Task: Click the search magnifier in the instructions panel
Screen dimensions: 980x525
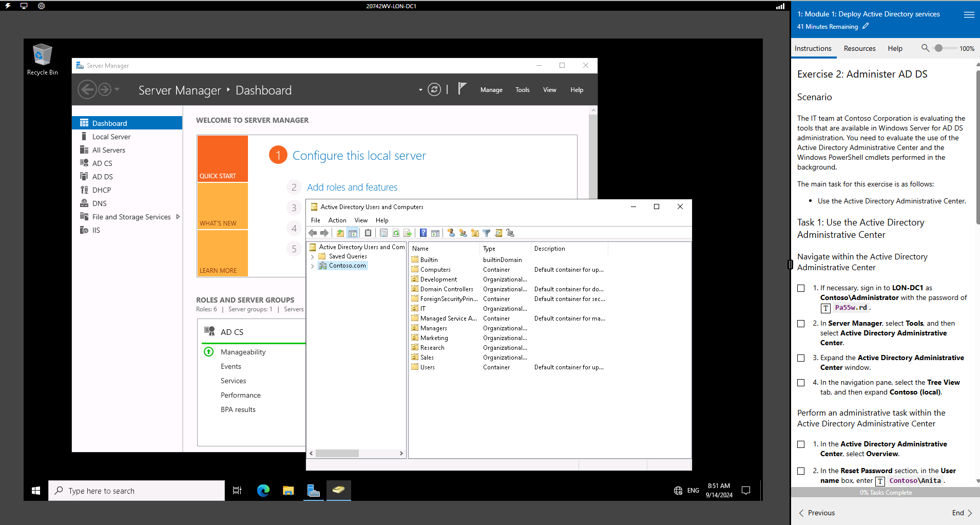Action: point(925,48)
